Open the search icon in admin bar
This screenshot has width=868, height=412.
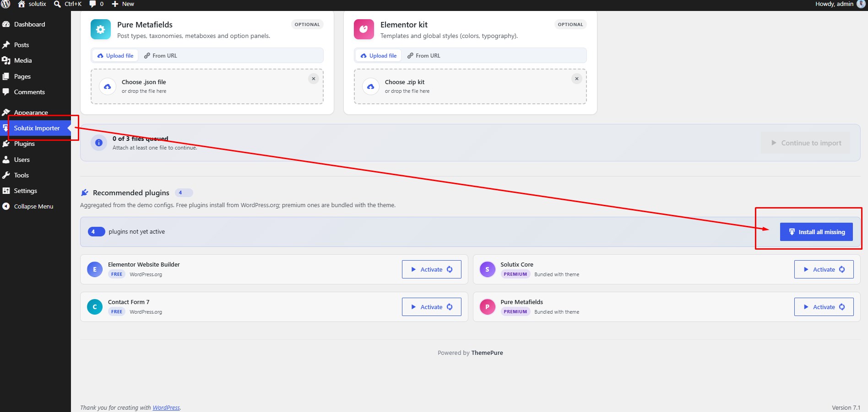[x=57, y=4]
